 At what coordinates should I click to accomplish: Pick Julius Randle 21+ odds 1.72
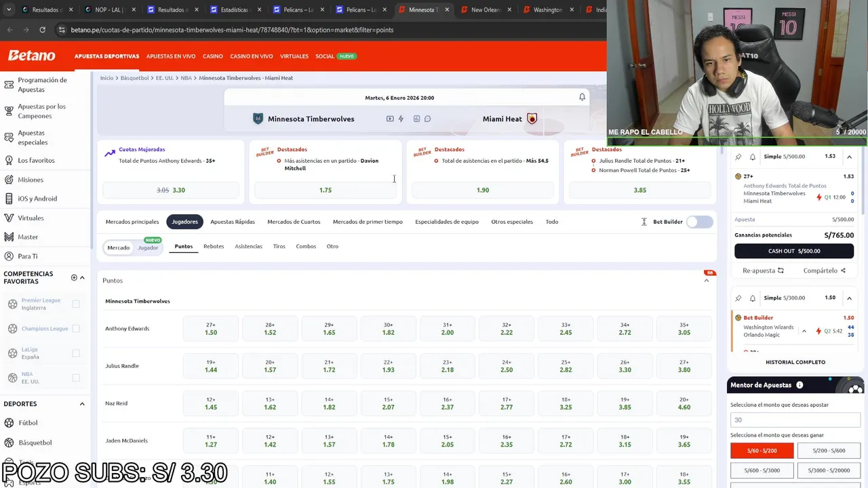click(x=329, y=366)
